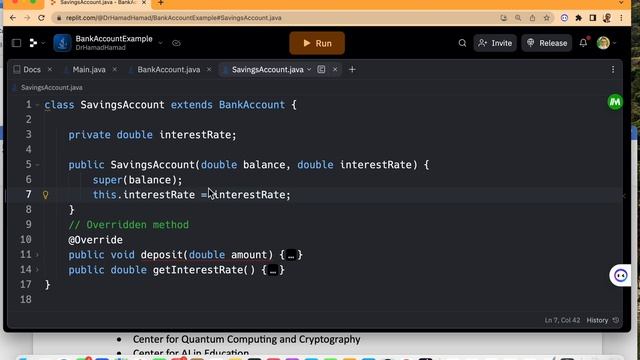Click the @Override annotation on line 10
The image size is (640, 360).
point(96,240)
